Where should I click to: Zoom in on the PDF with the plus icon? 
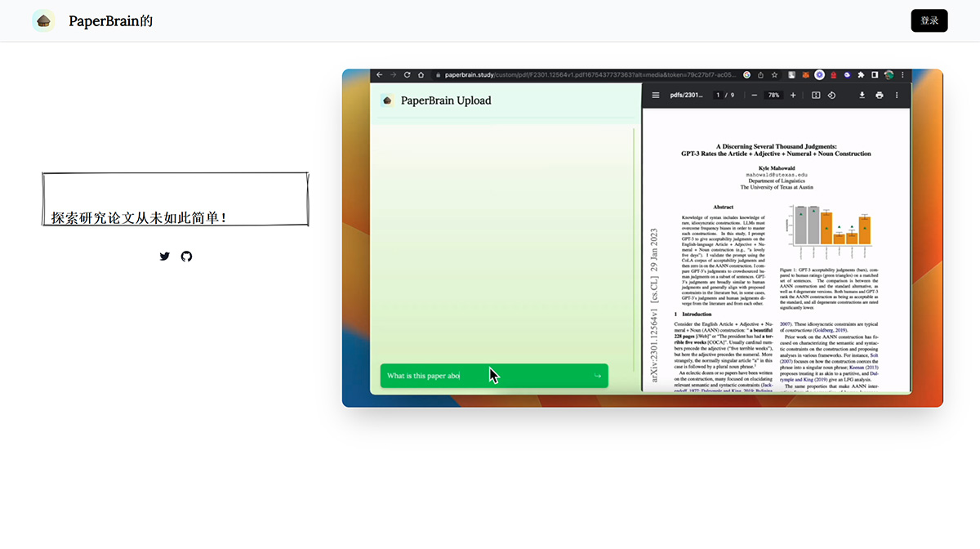(x=793, y=95)
